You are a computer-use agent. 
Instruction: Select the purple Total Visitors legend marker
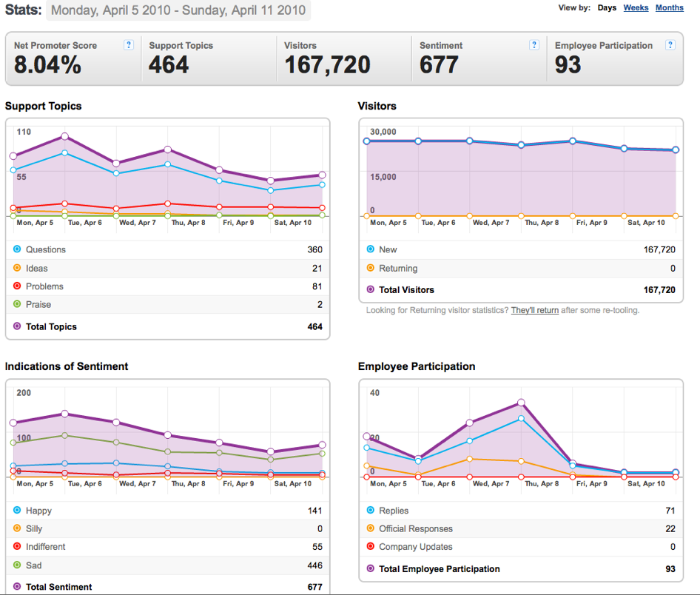[x=370, y=289]
